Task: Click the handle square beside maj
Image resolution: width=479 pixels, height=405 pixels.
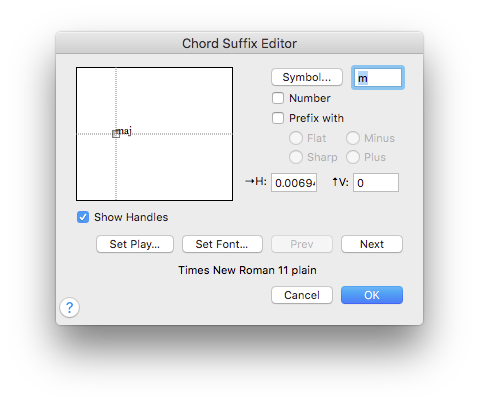Action: pyautogui.click(x=116, y=134)
